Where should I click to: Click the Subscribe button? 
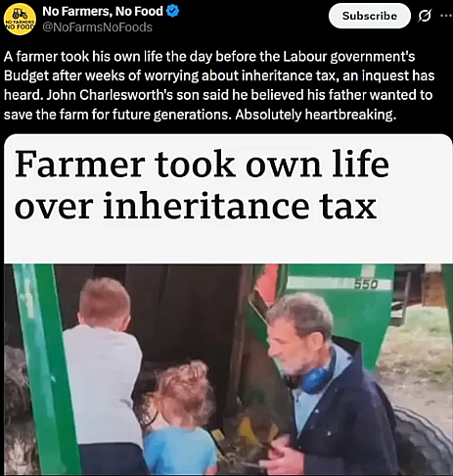click(x=370, y=16)
